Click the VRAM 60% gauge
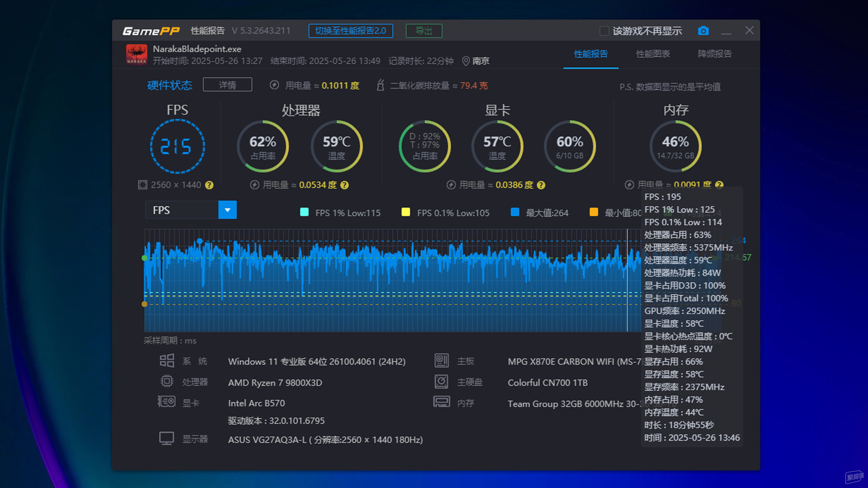868x488 pixels. 570,146
